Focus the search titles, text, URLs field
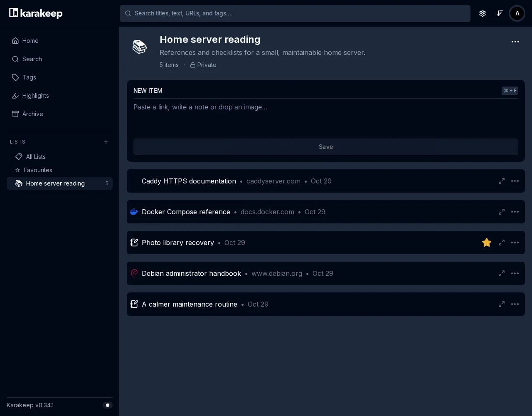Screen dimensions: 532x416 pyautogui.click(x=295, y=13)
